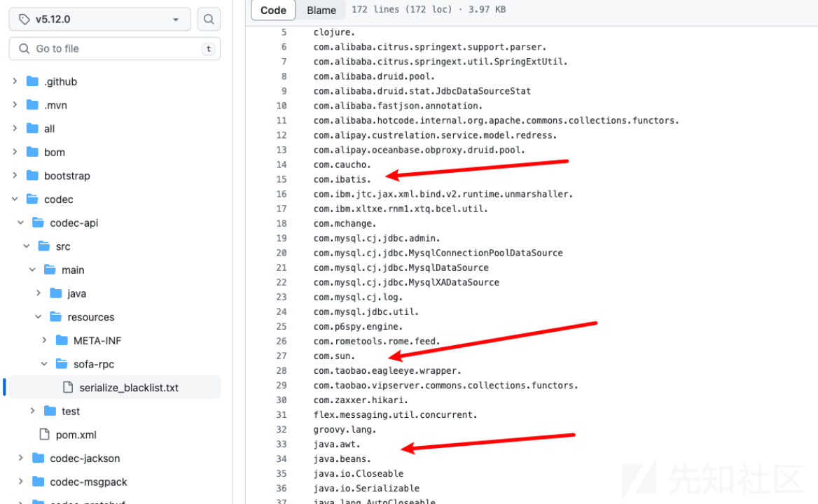Click the code line com.mysql.cj.jdbc.MysqlDataSource

pyautogui.click(x=401, y=267)
